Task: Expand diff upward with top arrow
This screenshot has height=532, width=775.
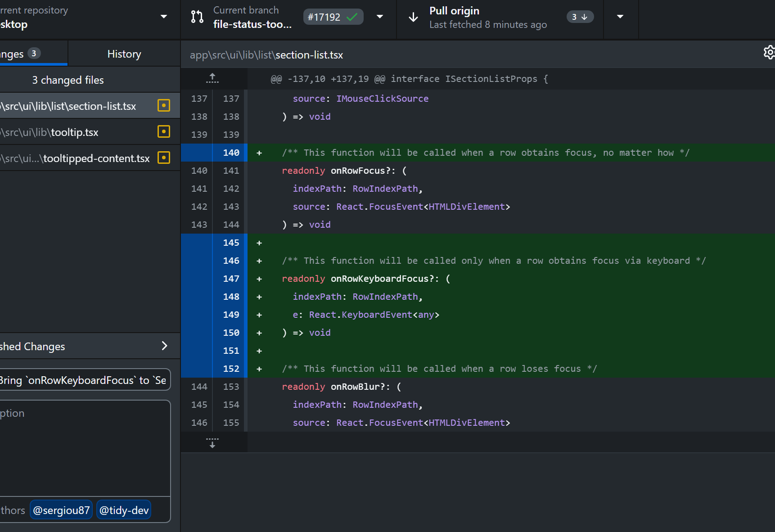Action: tap(212, 78)
